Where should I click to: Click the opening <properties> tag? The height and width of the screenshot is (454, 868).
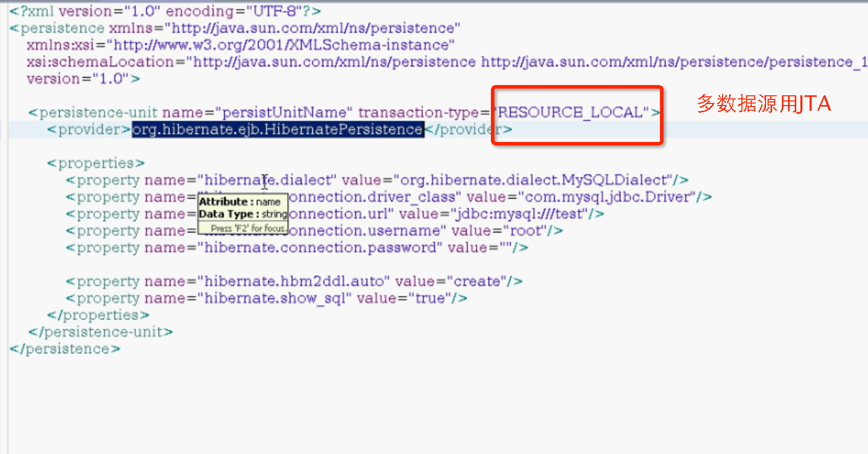pyautogui.click(x=96, y=163)
